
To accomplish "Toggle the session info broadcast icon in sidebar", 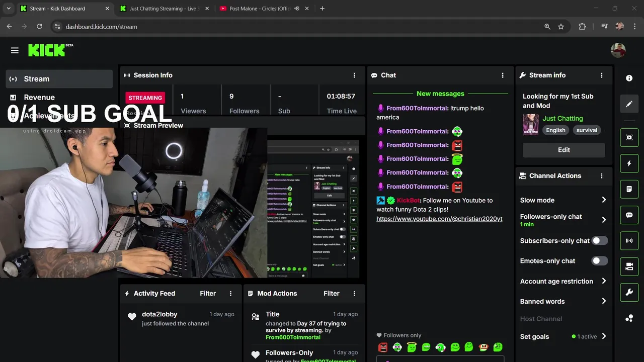I will point(629,241).
